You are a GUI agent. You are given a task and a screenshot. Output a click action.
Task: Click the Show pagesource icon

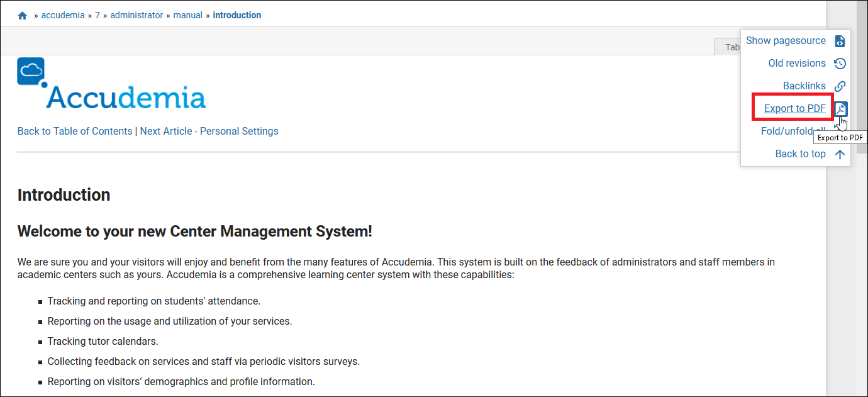840,41
